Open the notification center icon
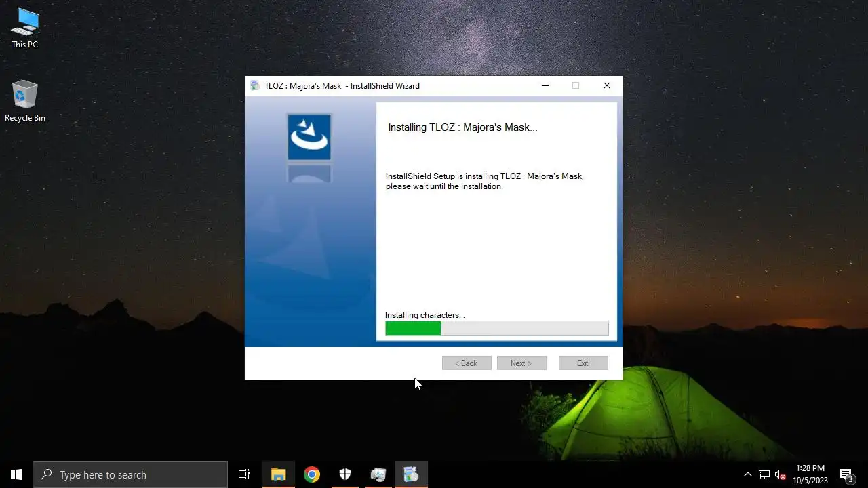868x488 pixels. [846, 474]
